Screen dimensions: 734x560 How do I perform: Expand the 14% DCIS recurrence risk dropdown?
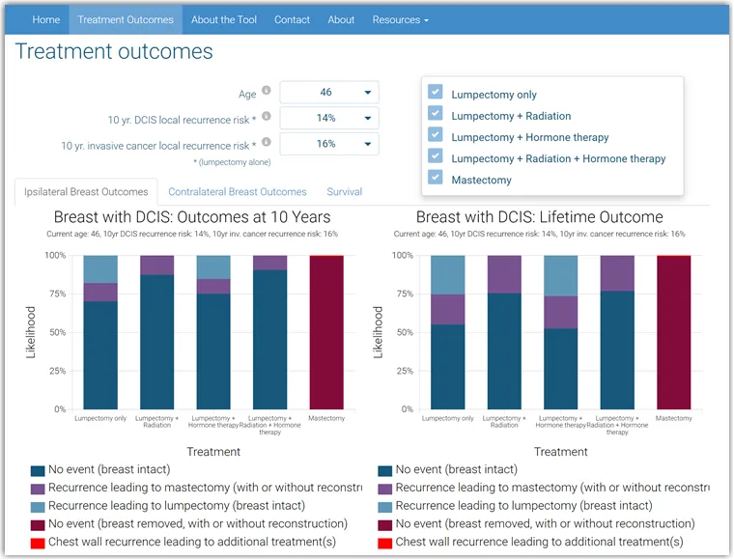click(x=329, y=119)
